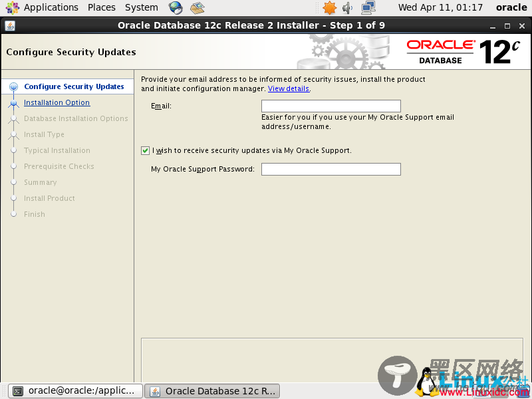Close the Oracle installer window
This screenshot has height=399, width=532.
click(x=522, y=26)
